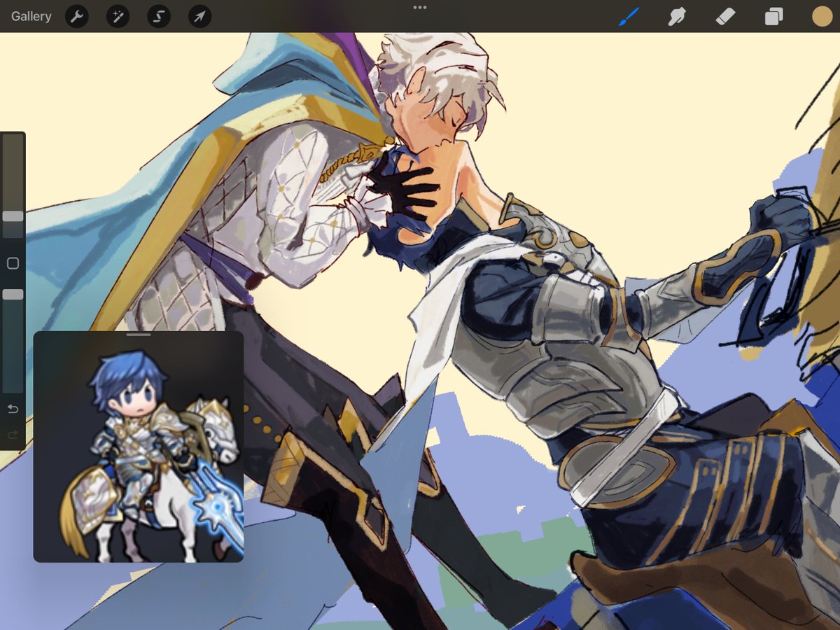Open the Adjustments menu (magic wand icon)
This screenshot has height=630, width=840.
(x=118, y=16)
